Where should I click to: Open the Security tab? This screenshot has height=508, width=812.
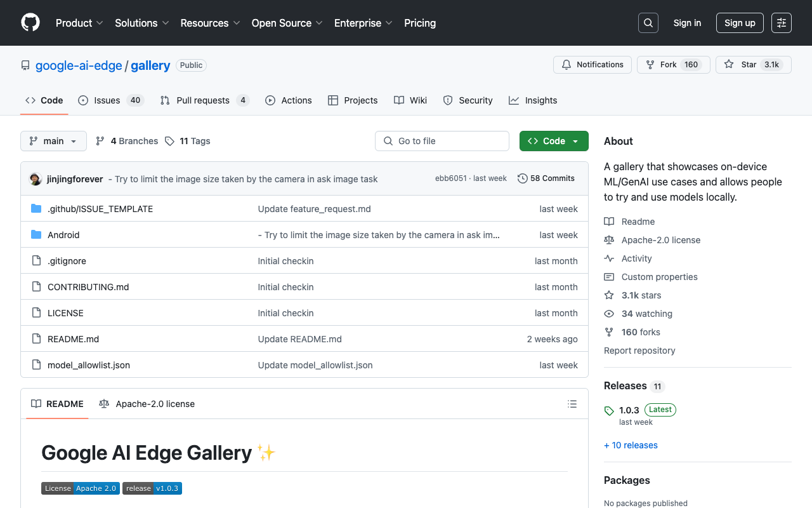468,100
